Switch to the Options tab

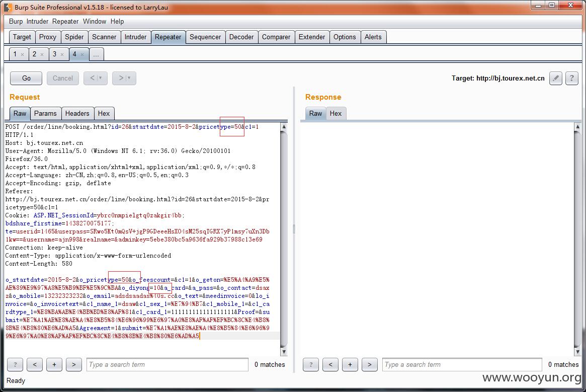pos(345,37)
